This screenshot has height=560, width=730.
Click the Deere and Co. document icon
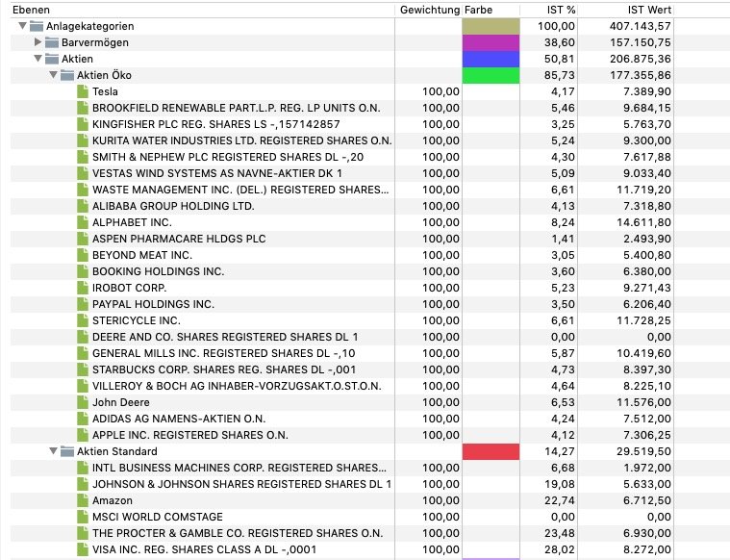coord(83,337)
